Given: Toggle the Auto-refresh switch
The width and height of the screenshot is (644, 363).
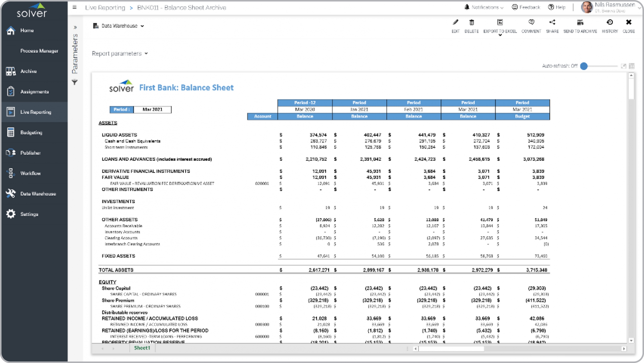Looking at the screenshot, I should (x=584, y=66).
